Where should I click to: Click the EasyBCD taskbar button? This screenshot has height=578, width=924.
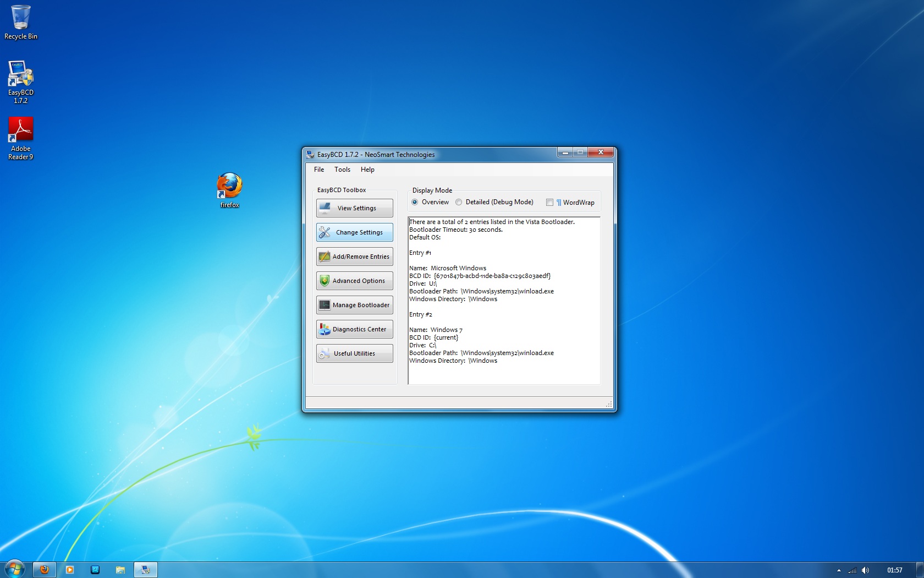coord(146,570)
